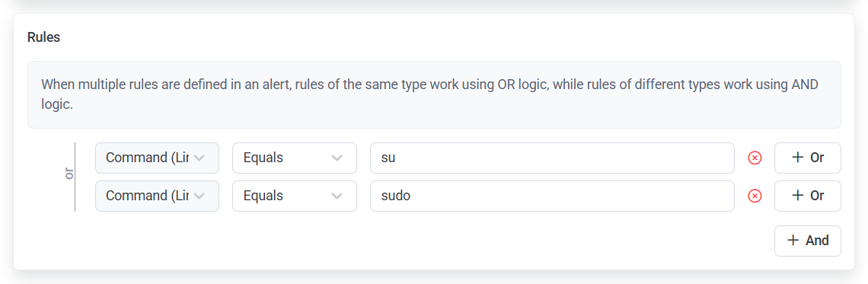Click the chevron arrow of the "su" row's Equals dropdown

pos(337,158)
